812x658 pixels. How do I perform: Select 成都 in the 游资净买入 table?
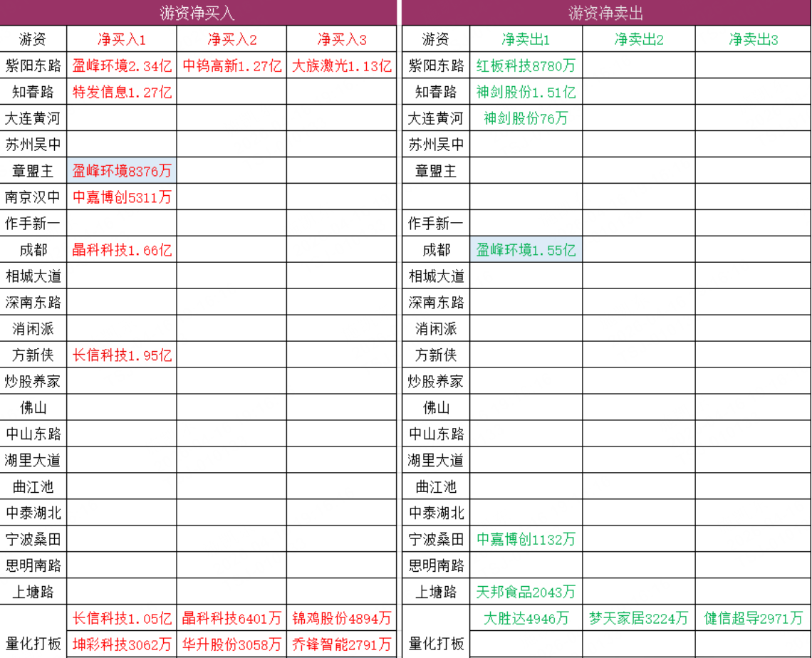33,250
